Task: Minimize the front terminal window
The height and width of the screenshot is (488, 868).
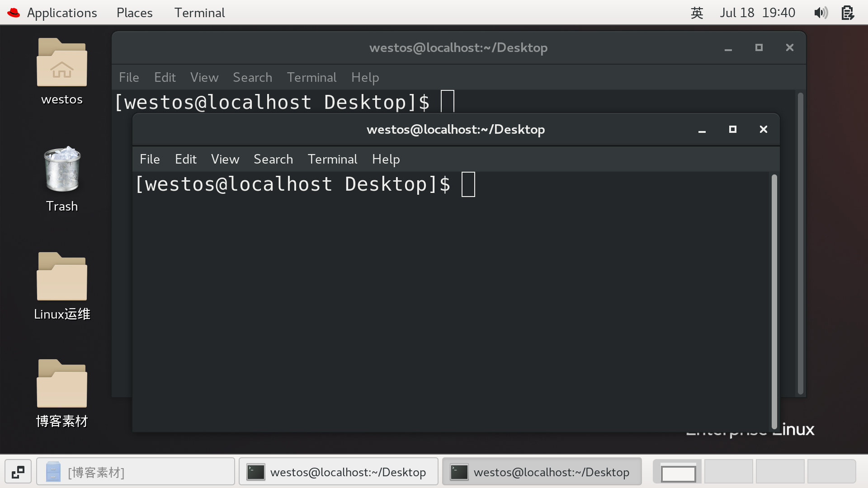Action: tap(702, 130)
